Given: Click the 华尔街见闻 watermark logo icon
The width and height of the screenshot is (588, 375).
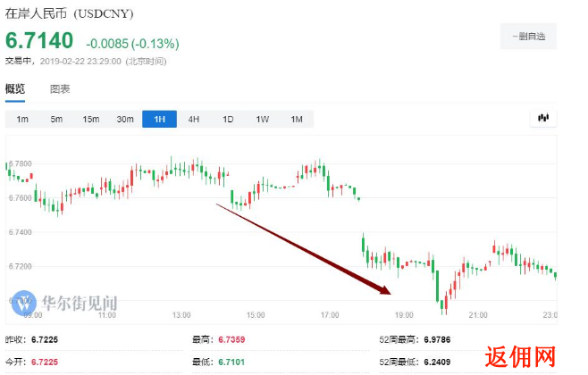Looking at the screenshot, I should tap(26, 303).
